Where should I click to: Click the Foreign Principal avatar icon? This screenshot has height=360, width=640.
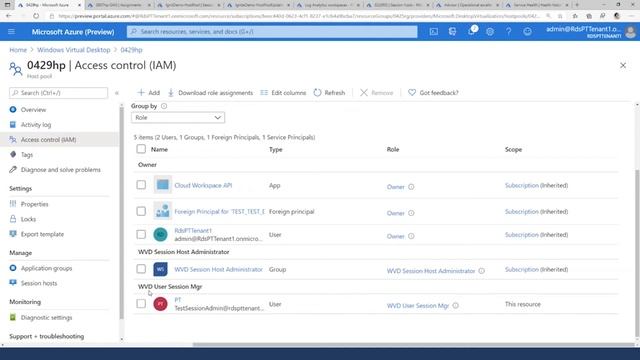[162, 211]
